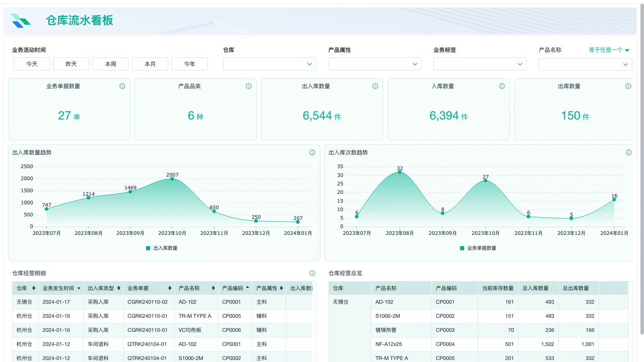Screen dimensions: 644x362
Task: Filter by 昨天
Action: coord(71,64)
